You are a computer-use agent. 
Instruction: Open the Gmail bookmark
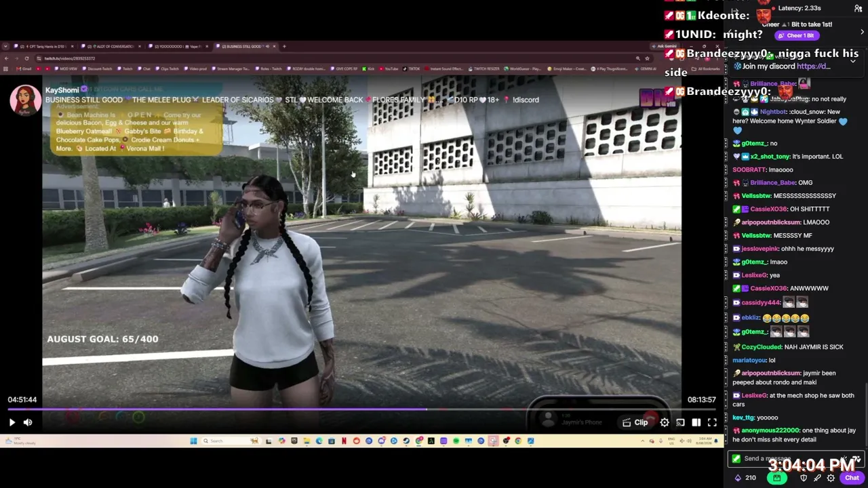[x=24, y=68]
